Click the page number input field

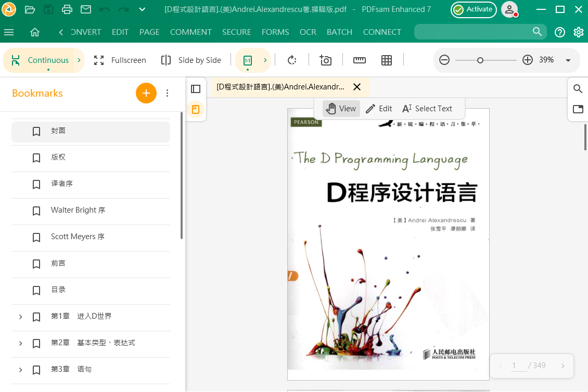(519, 366)
